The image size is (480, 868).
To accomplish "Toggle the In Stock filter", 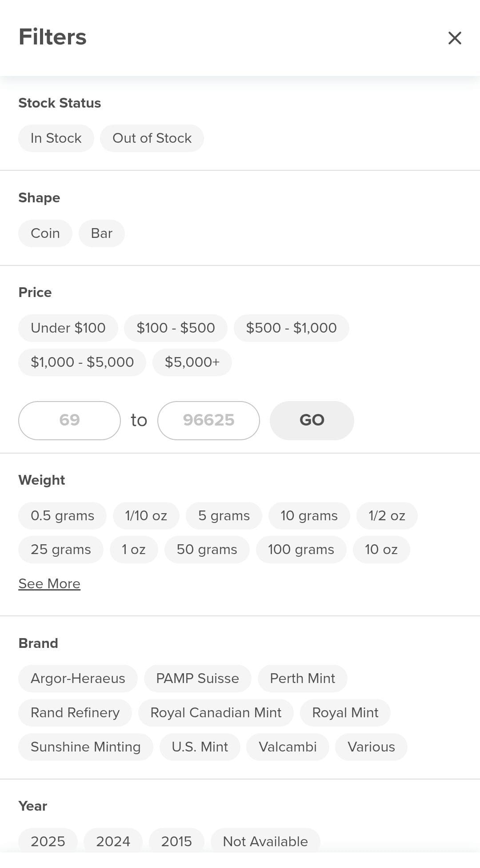I will [x=56, y=138].
